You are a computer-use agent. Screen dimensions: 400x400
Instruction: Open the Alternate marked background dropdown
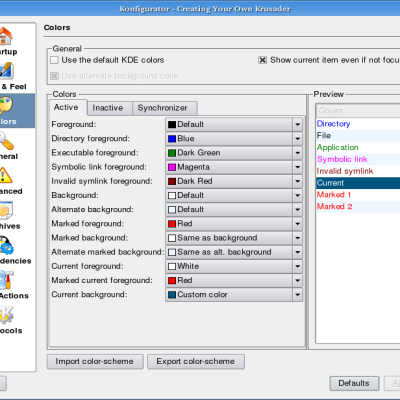[x=234, y=252]
